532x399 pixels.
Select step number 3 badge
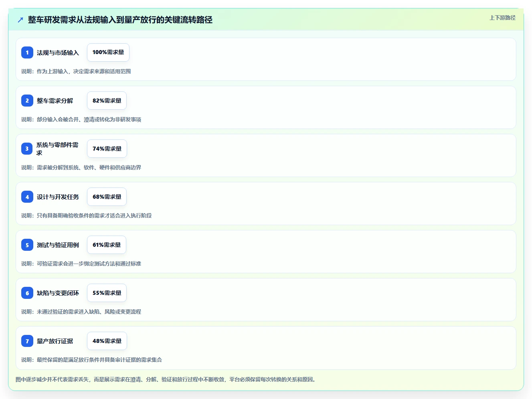27,149
